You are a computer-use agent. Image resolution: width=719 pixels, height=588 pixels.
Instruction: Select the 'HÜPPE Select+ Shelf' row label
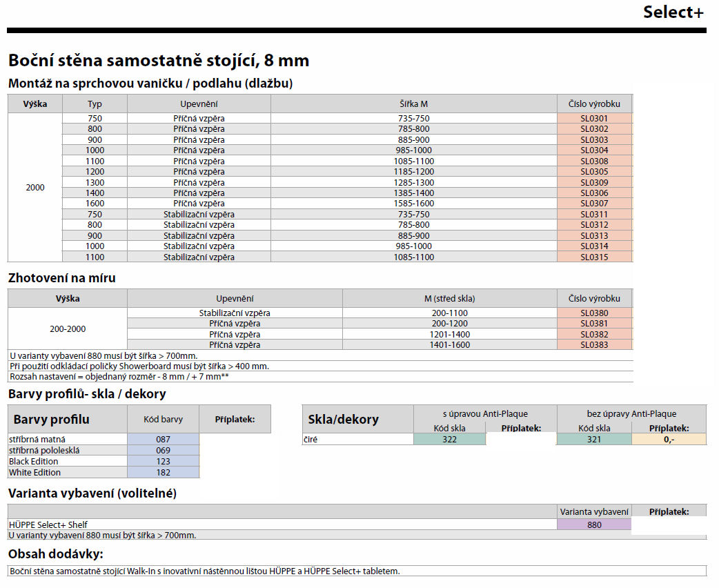(x=49, y=525)
